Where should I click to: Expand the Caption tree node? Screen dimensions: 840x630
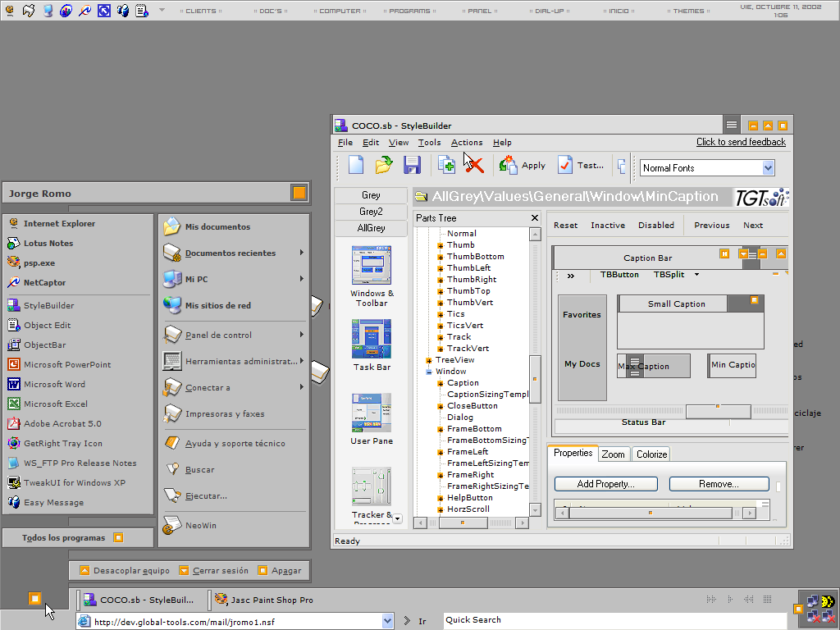pyautogui.click(x=441, y=384)
